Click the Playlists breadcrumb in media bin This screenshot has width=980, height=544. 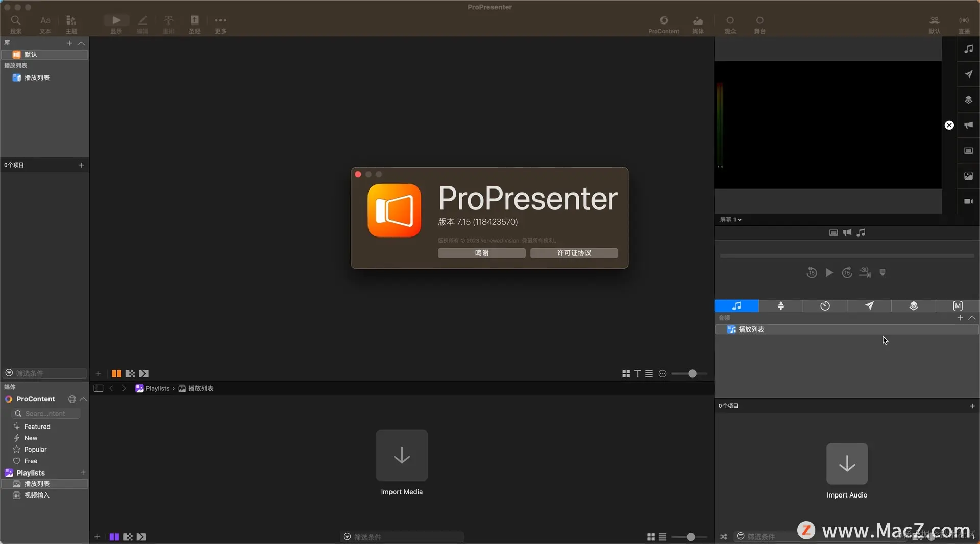153,388
